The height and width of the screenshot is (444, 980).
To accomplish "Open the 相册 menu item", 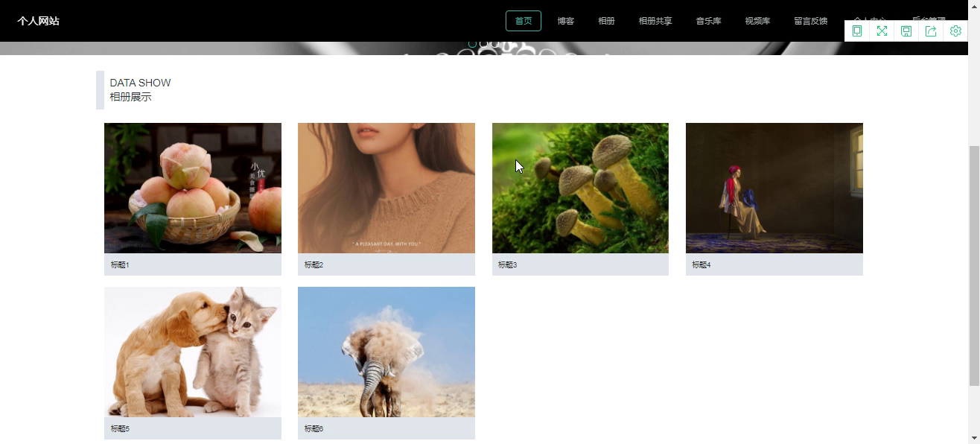I will point(606,21).
